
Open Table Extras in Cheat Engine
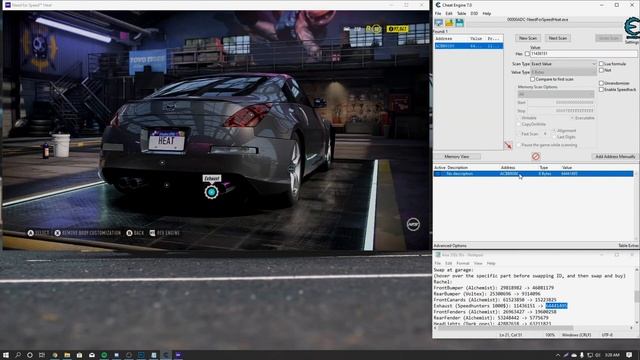(x=629, y=246)
